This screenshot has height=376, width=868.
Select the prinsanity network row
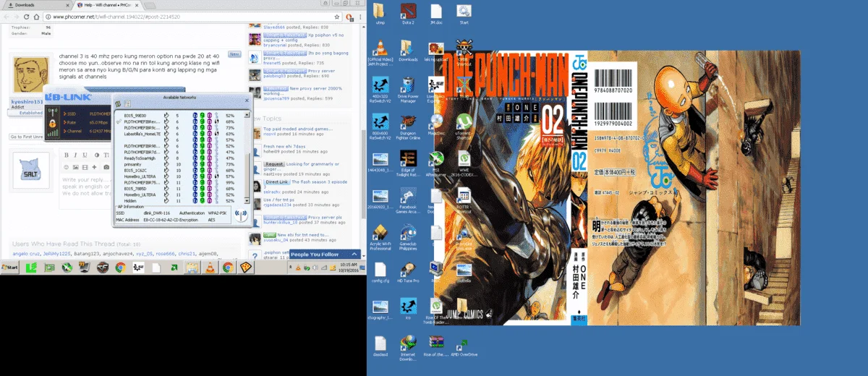click(179, 164)
